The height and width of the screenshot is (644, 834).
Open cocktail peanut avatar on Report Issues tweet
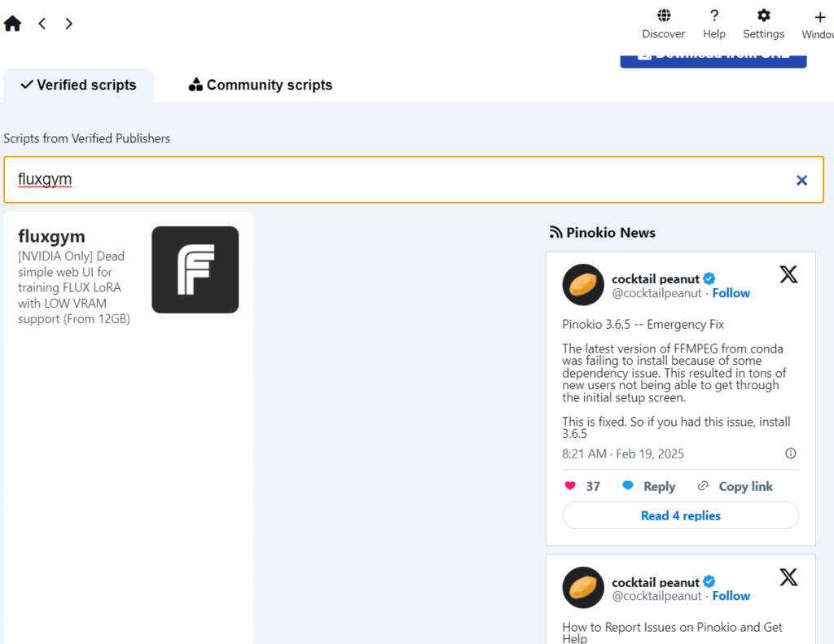tap(583, 588)
